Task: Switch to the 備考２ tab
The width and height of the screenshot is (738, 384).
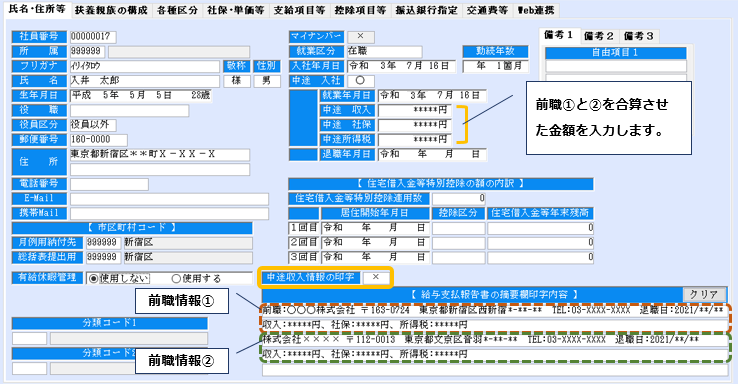Action: coord(599,36)
